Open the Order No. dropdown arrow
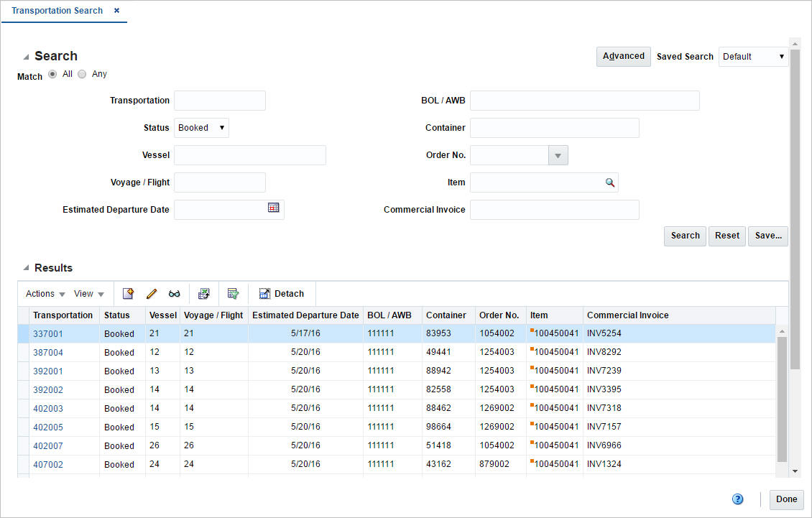Image resolution: width=812 pixels, height=518 pixels. click(x=558, y=154)
